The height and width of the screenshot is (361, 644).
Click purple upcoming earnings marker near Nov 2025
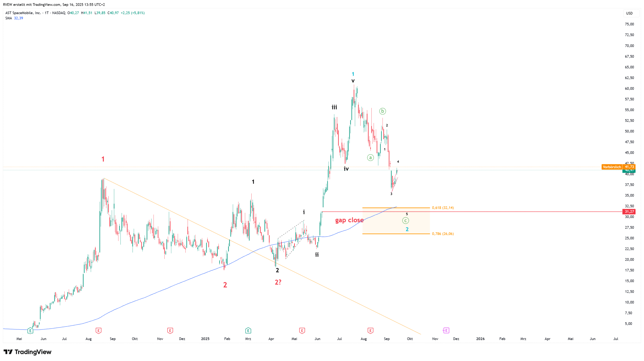tap(446, 330)
